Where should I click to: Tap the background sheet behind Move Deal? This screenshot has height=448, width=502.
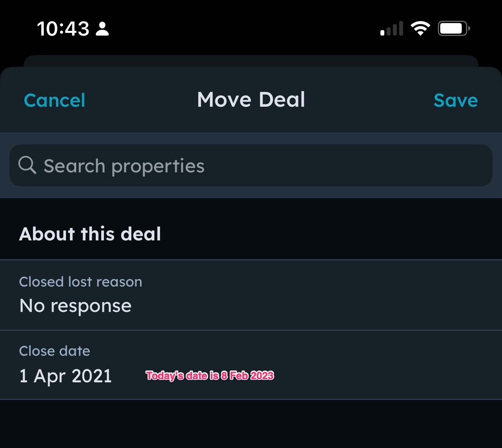pos(250,61)
